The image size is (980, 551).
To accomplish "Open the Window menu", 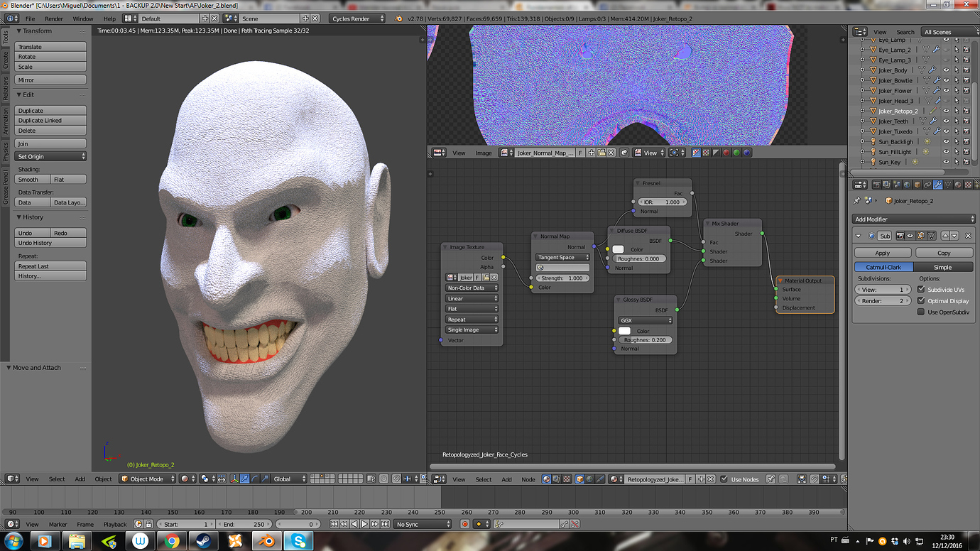I will (x=83, y=18).
